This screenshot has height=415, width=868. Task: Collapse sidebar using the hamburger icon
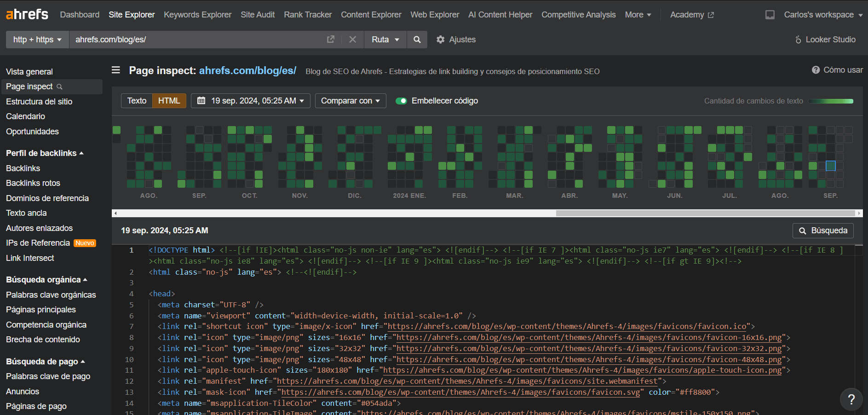115,70
